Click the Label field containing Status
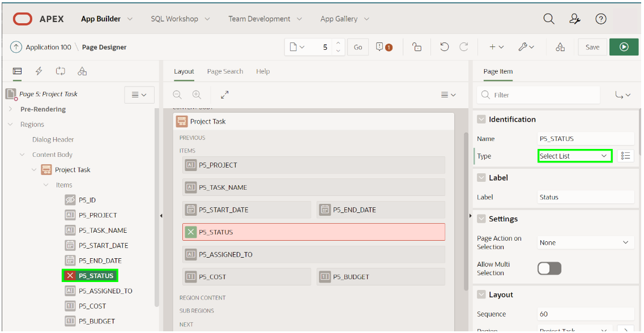Image resolution: width=644 pixels, height=333 pixels. pos(586,197)
